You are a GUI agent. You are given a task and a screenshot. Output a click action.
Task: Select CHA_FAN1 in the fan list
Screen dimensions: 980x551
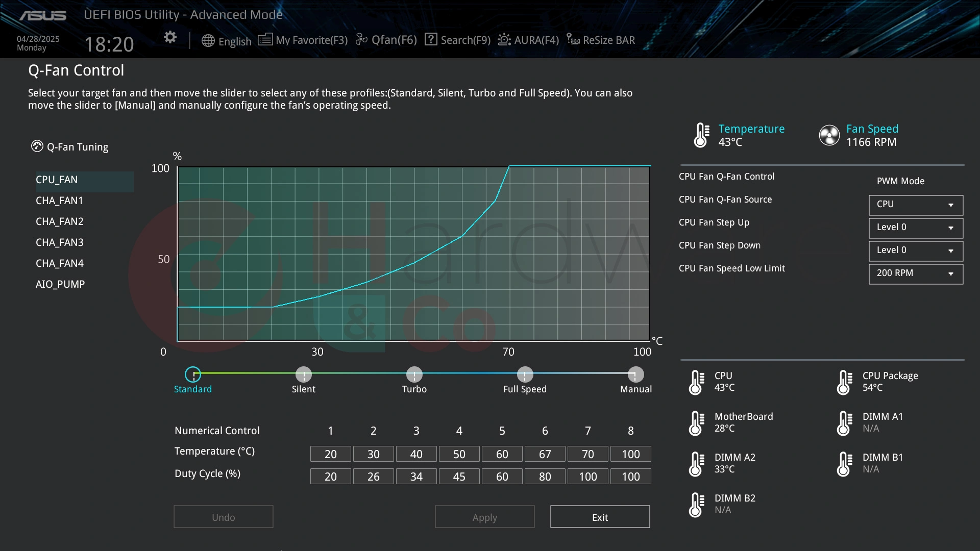point(59,201)
